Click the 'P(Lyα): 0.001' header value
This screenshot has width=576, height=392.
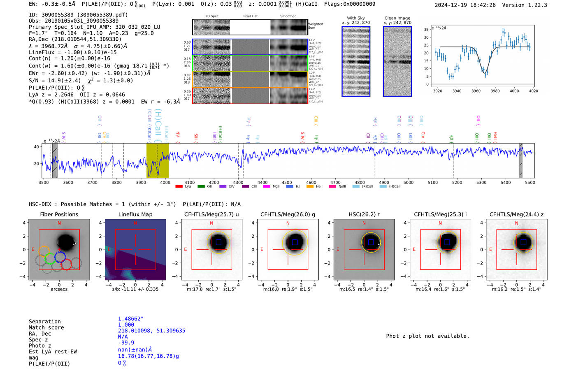173,4
